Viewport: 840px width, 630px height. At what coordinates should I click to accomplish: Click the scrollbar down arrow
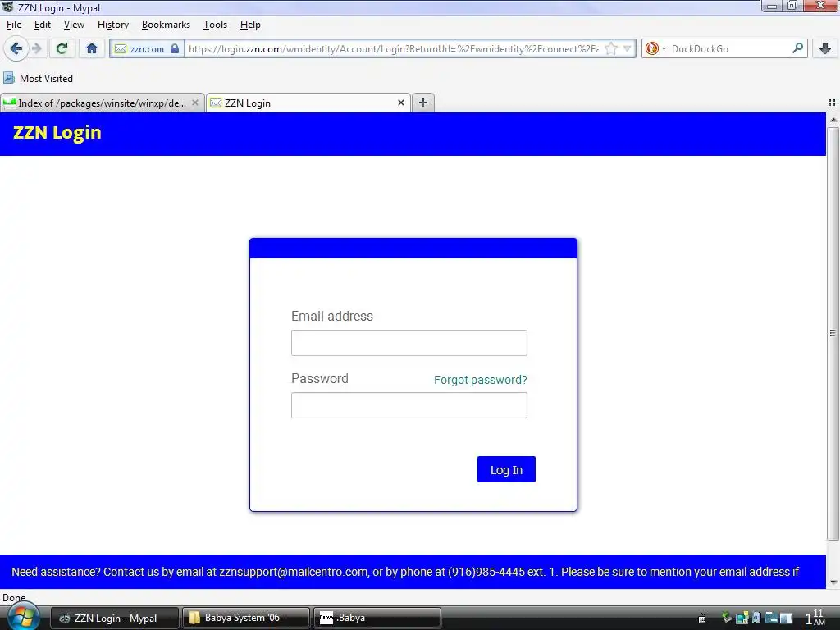(833, 582)
